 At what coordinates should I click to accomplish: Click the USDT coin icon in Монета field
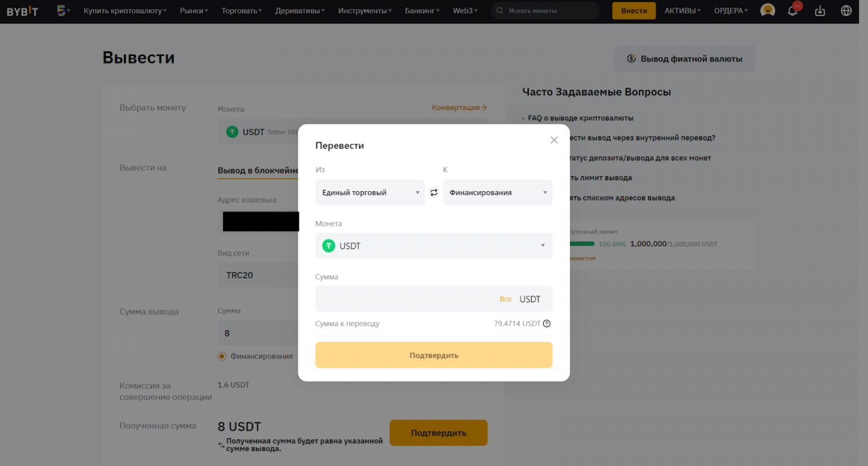328,246
